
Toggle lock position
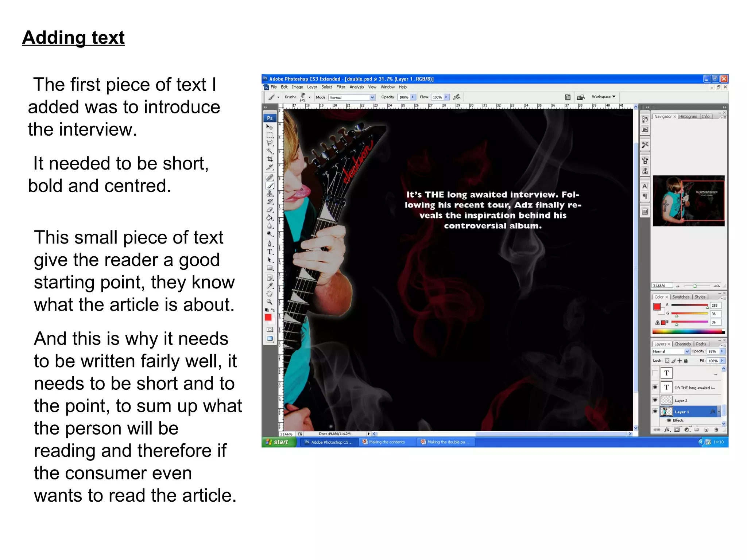pos(680,361)
